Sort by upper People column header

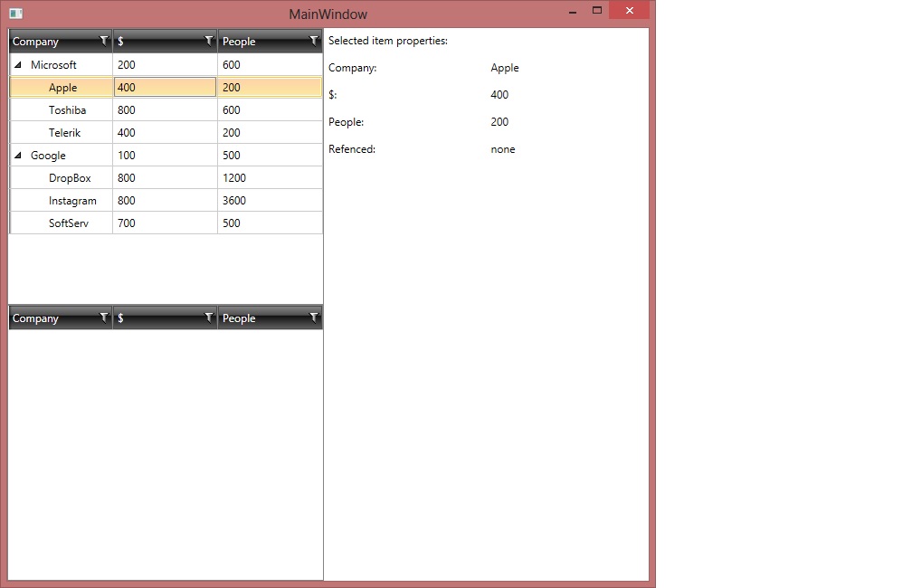(x=270, y=42)
